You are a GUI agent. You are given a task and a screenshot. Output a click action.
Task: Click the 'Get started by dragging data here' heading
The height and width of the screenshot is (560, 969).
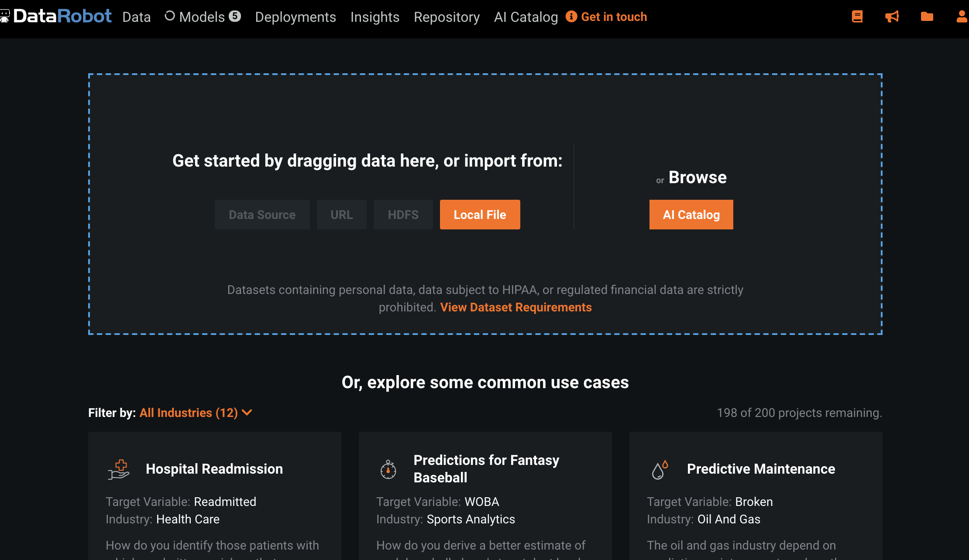(368, 161)
